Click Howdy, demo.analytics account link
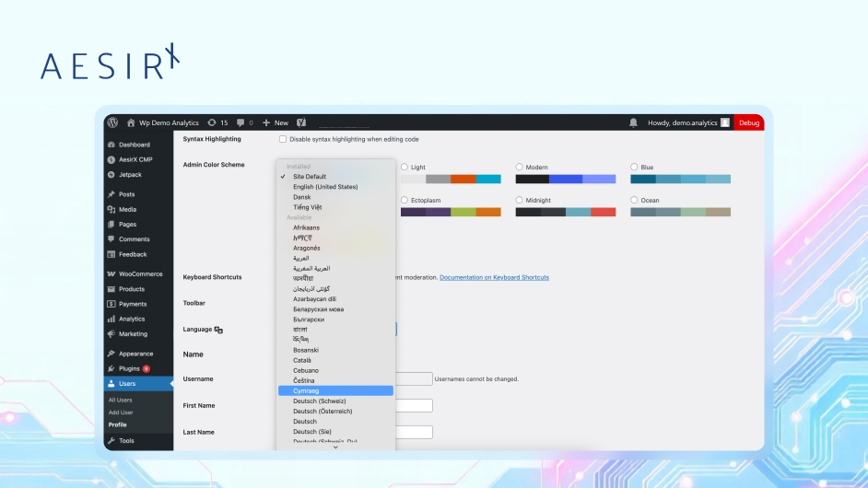The image size is (868, 488). (683, 122)
